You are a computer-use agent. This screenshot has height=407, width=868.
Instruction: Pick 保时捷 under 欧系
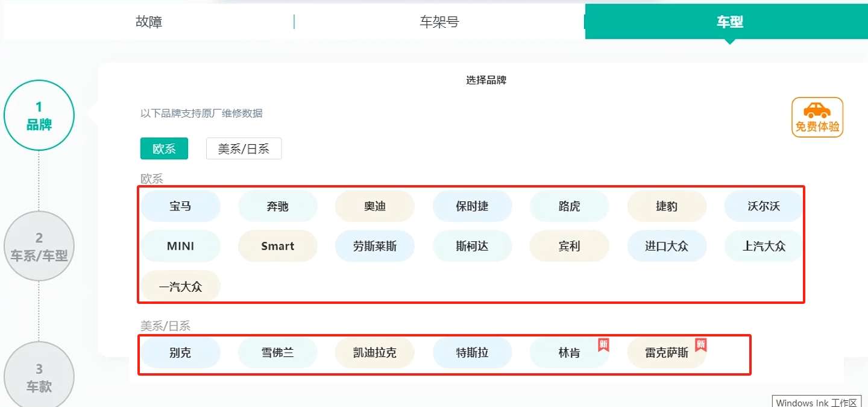[473, 206]
